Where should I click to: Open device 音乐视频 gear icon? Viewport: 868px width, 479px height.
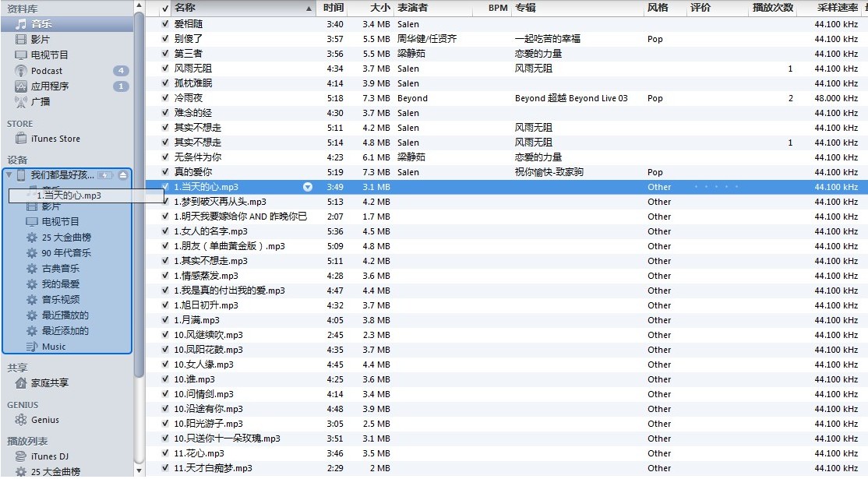point(32,299)
